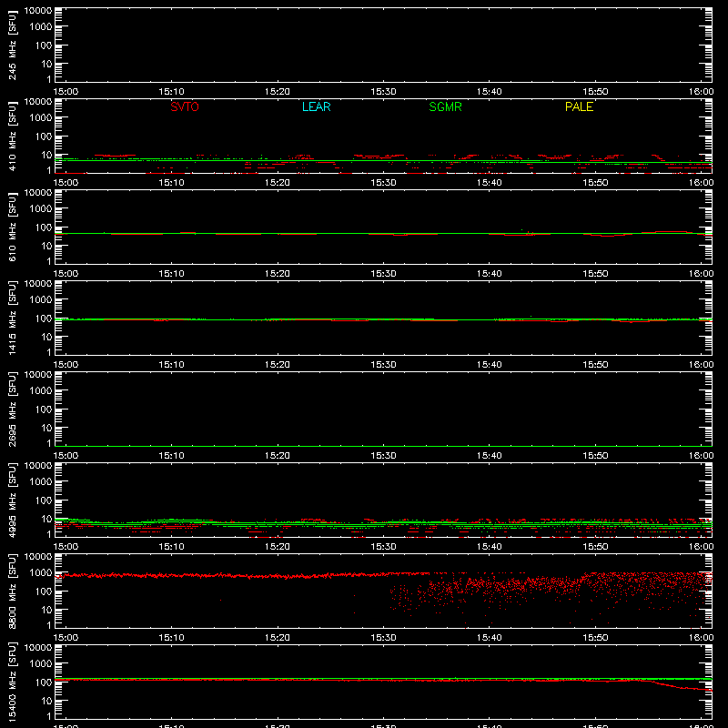
Task: Click the 100 tick on 8800 MHz panel
Action: [44, 591]
